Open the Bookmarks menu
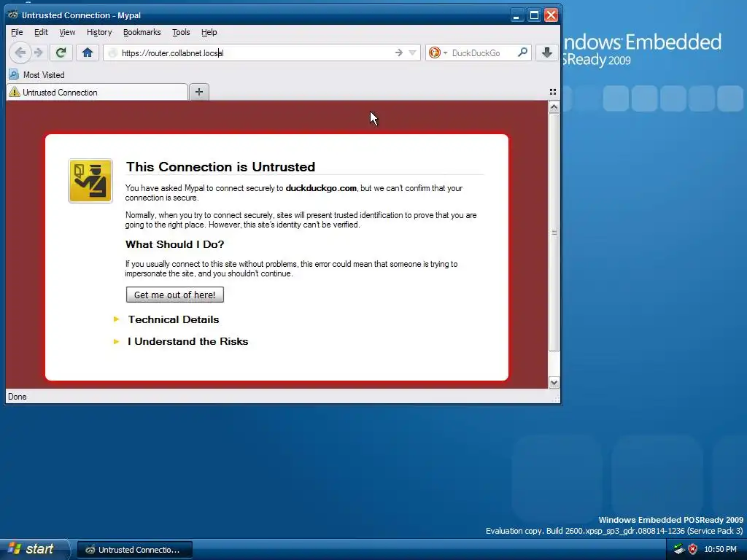This screenshot has width=747, height=560. click(142, 32)
